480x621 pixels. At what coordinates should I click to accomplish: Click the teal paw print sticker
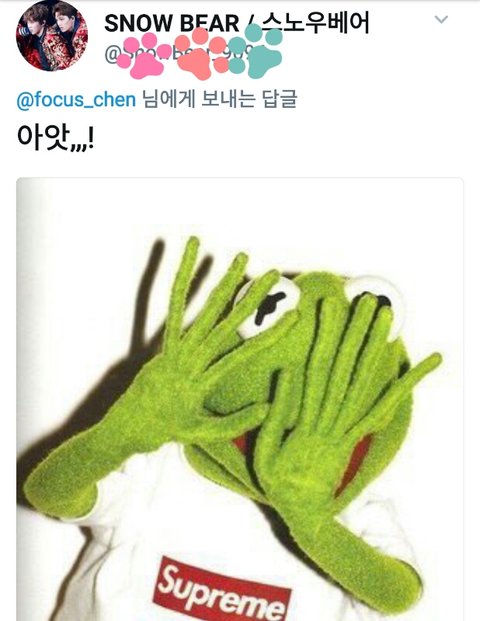click(x=255, y=51)
